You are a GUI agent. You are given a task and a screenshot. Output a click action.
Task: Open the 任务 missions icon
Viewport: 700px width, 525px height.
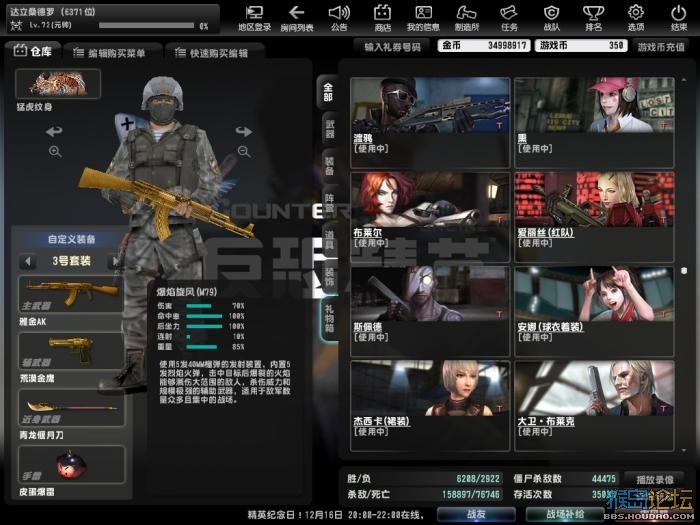pos(509,18)
